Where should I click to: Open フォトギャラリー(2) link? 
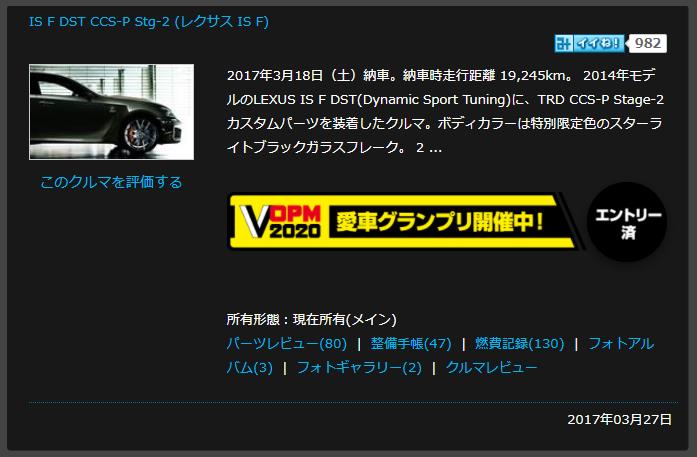pyautogui.click(x=359, y=368)
